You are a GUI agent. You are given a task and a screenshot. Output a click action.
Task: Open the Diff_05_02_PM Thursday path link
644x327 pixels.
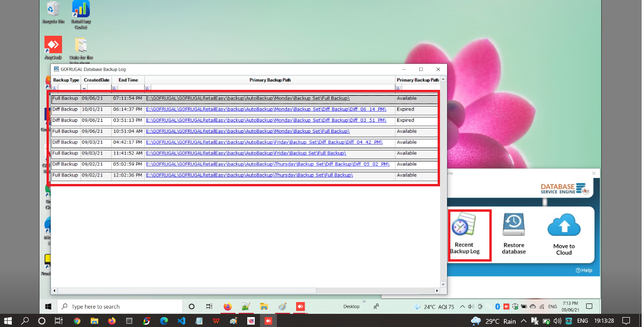click(x=268, y=164)
